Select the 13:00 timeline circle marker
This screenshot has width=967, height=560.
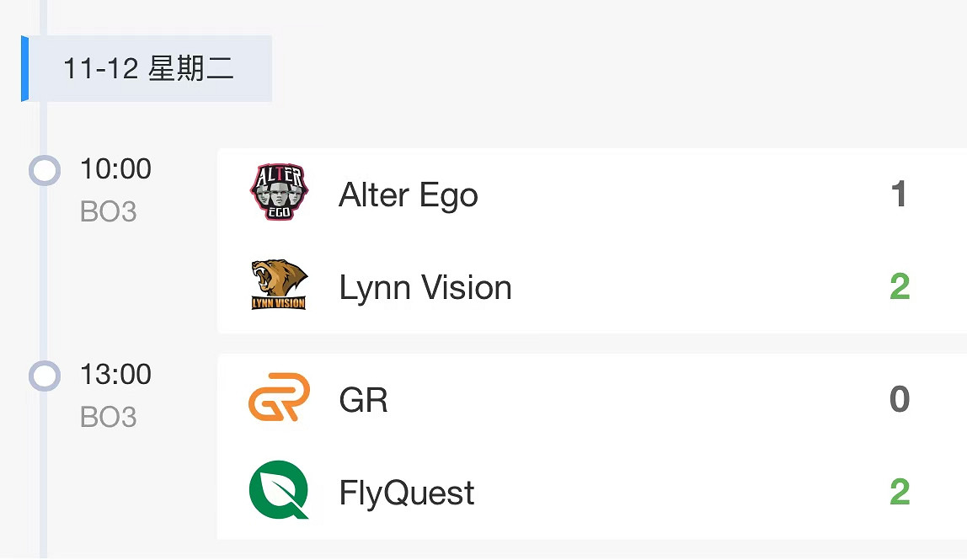point(45,376)
